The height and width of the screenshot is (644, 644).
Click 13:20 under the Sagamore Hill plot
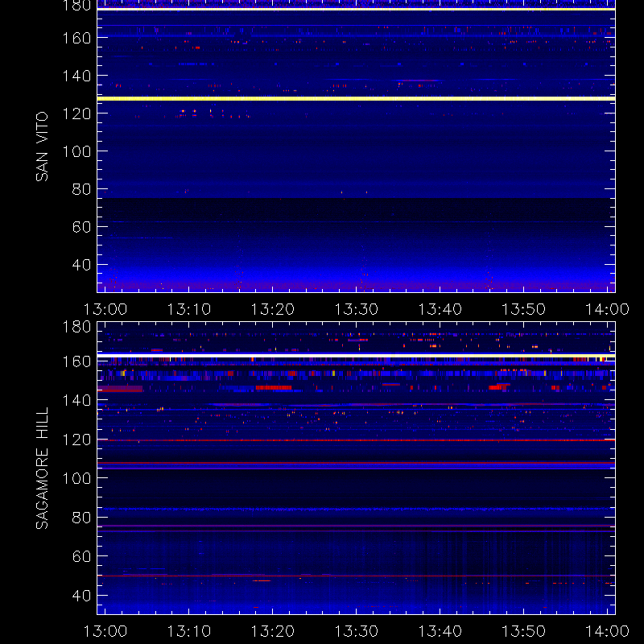tap(273, 631)
